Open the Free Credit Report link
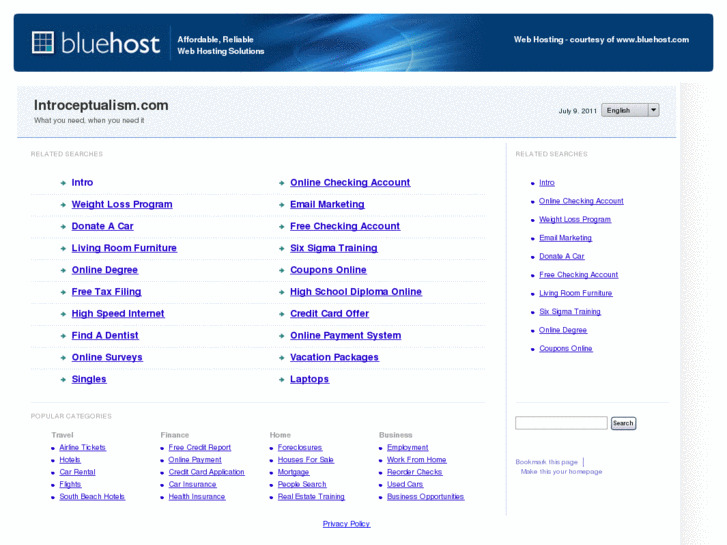Viewport: 727px width, 545px height. tap(200, 447)
